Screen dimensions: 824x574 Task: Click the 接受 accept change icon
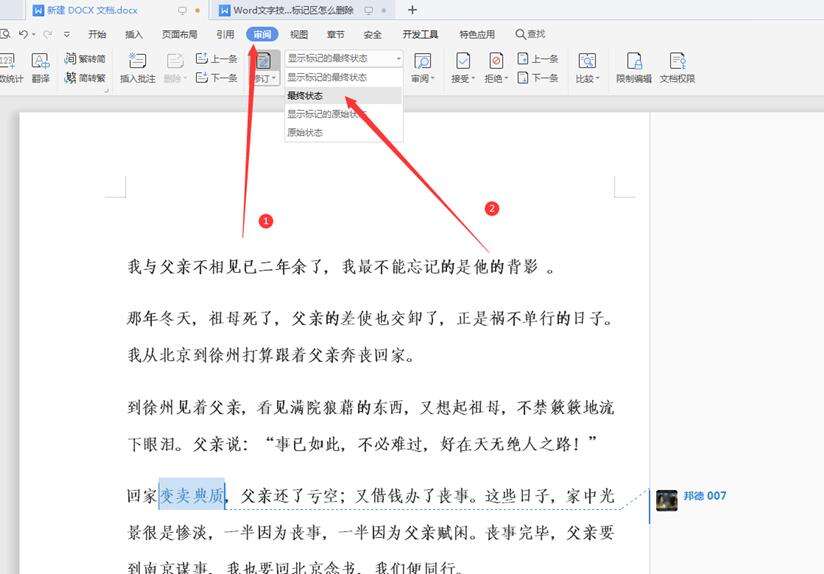(x=462, y=61)
